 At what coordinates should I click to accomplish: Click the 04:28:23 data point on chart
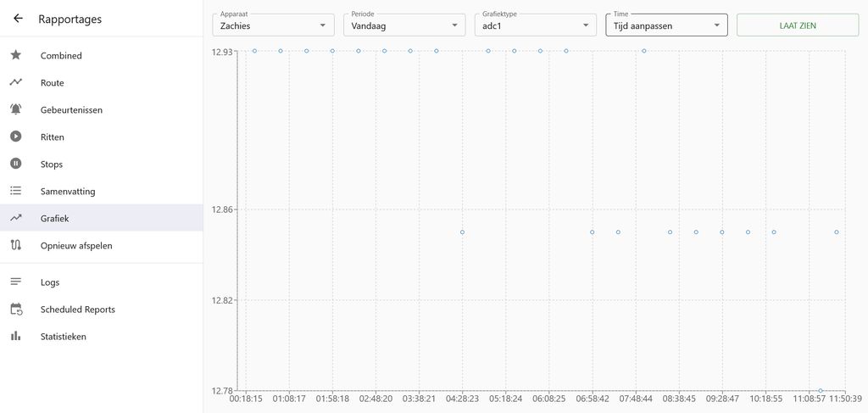462,232
